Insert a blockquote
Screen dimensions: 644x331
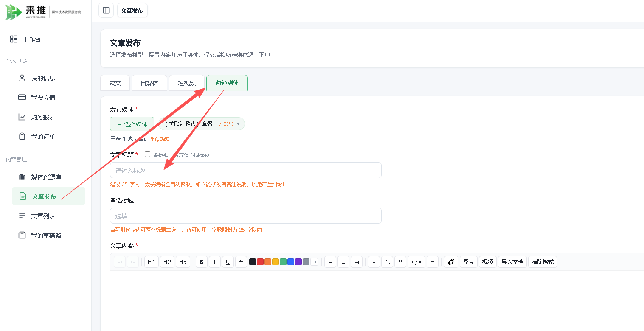tap(400, 262)
